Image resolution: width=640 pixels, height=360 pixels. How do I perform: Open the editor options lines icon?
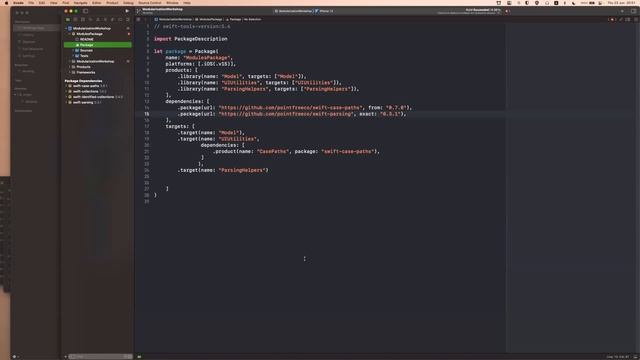(628, 19)
